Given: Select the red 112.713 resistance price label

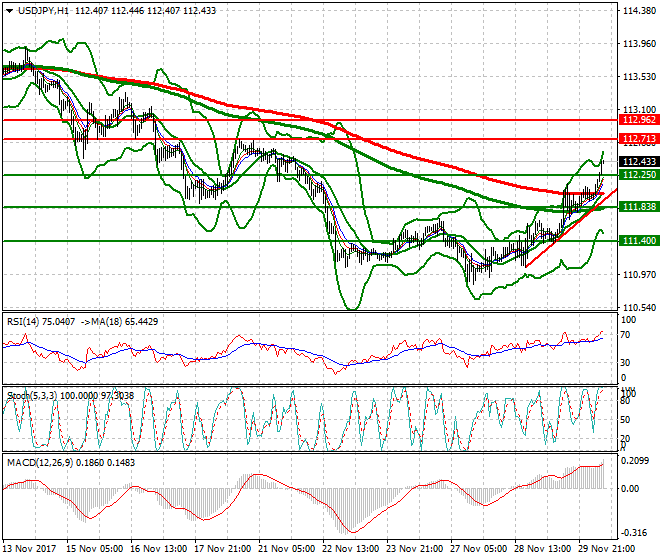Looking at the screenshot, I should [x=639, y=139].
